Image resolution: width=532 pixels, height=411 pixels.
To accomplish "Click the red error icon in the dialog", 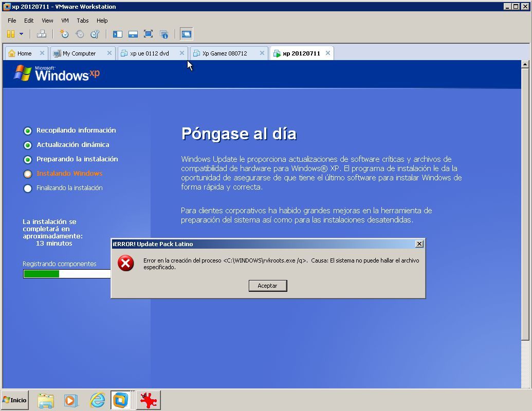I will tap(125, 263).
